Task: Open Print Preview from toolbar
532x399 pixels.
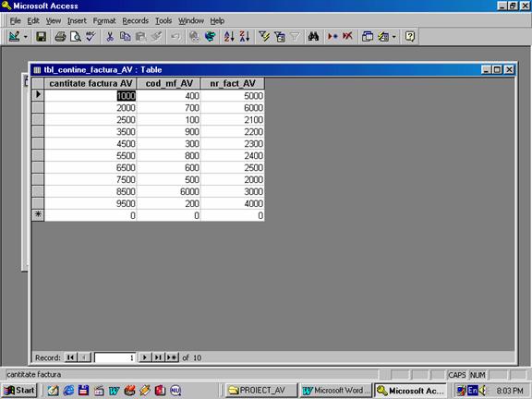Action: click(76, 36)
